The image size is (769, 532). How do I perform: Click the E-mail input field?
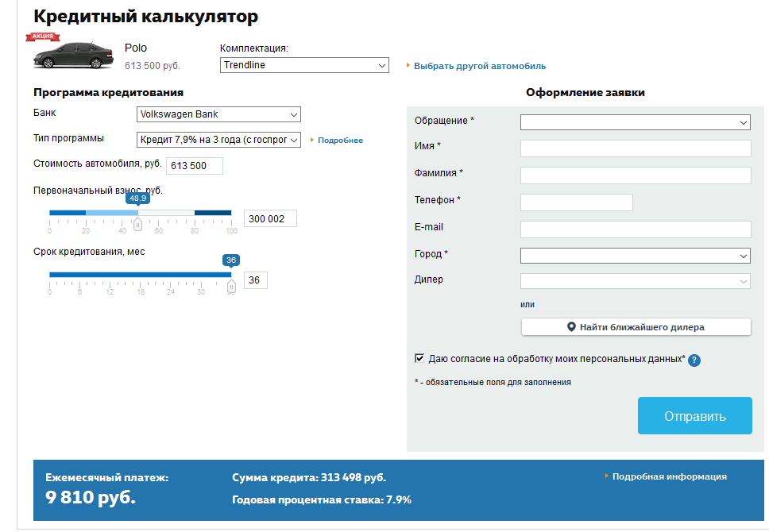pyautogui.click(x=635, y=229)
